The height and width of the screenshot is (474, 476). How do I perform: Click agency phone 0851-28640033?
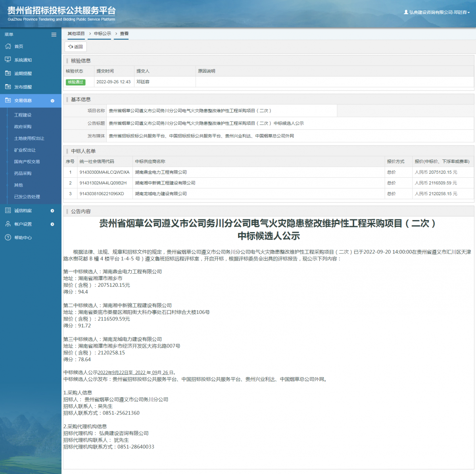click(136, 447)
